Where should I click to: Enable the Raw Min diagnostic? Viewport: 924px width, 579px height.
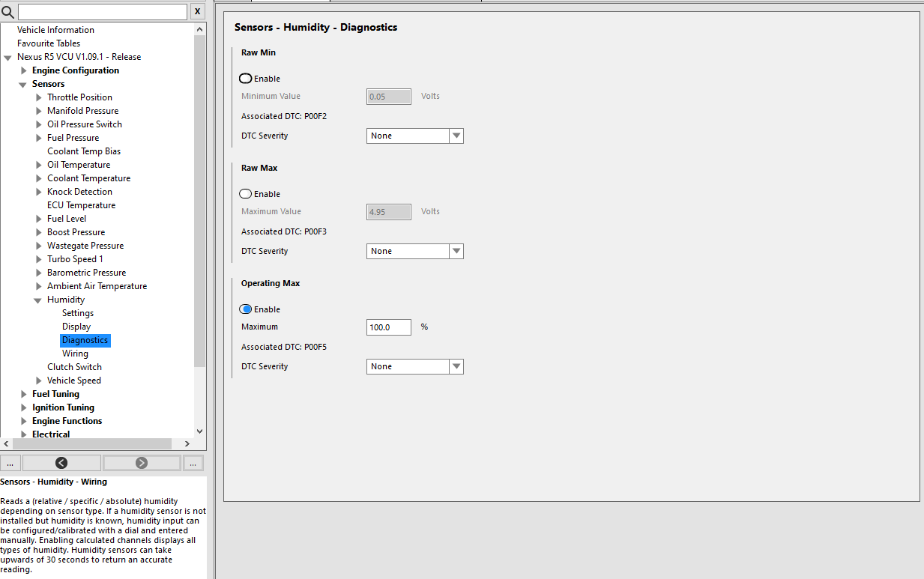click(246, 79)
